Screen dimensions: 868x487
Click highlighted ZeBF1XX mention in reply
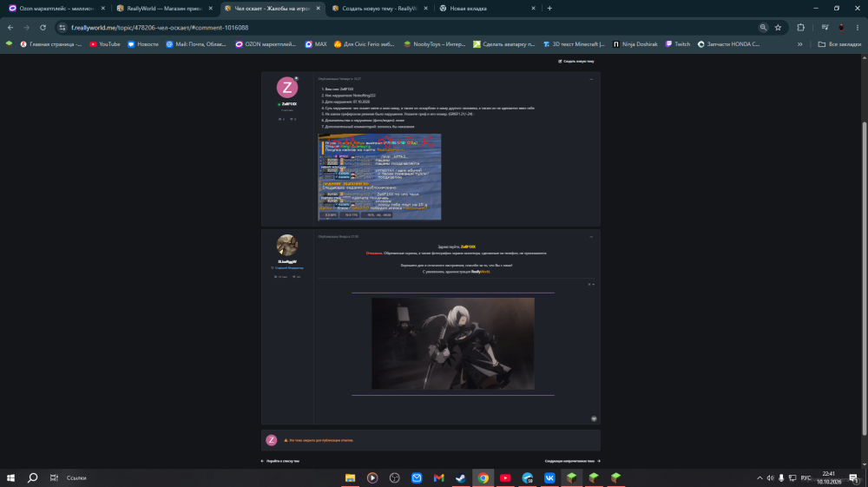coord(469,247)
